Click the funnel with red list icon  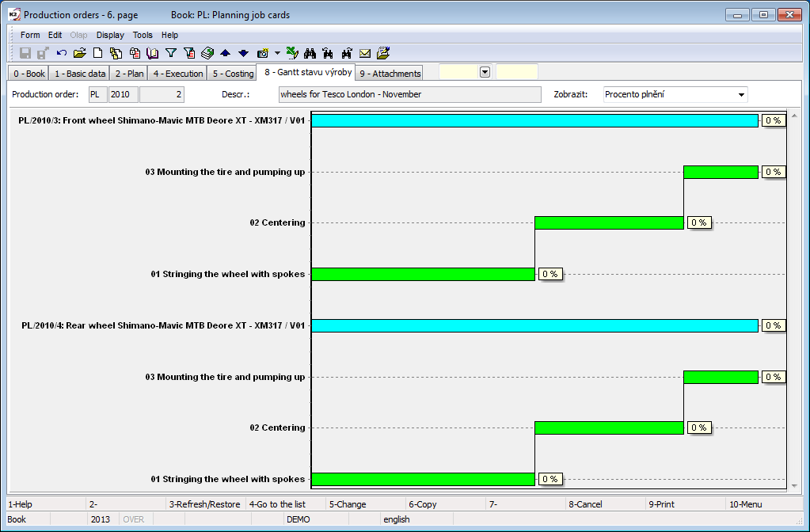tap(189, 53)
